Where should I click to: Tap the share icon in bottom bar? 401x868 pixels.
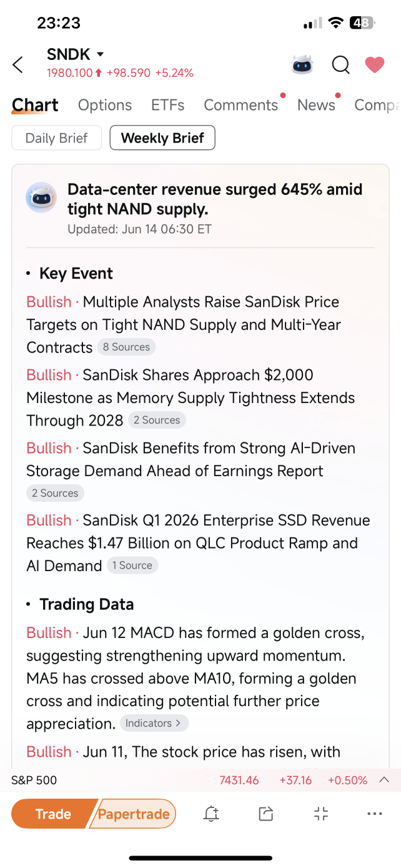click(266, 814)
